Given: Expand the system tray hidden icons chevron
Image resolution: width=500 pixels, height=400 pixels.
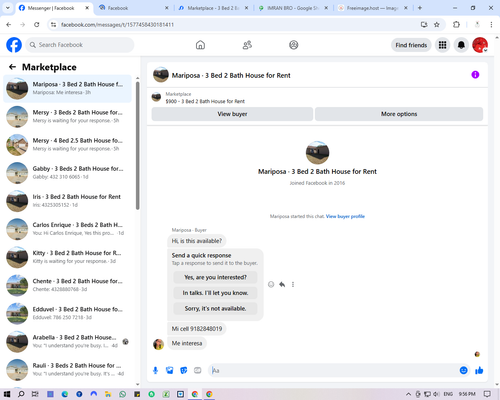Looking at the screenshot, I should (408, 394).
